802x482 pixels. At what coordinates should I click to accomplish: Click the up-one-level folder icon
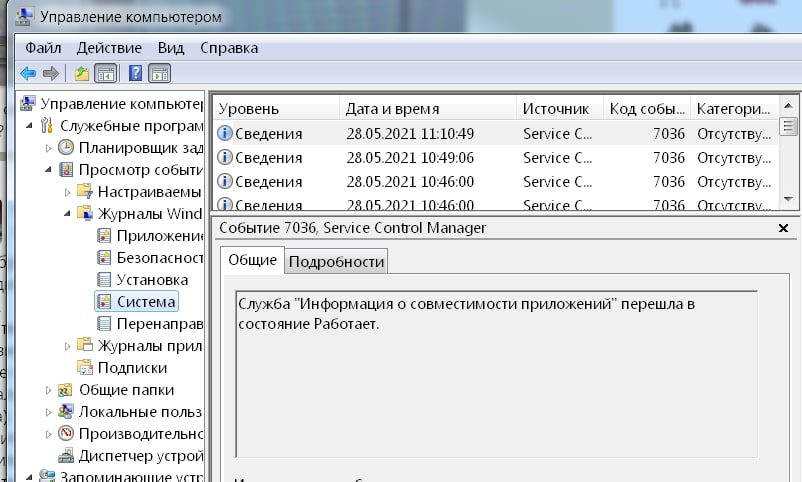(82, 74)
